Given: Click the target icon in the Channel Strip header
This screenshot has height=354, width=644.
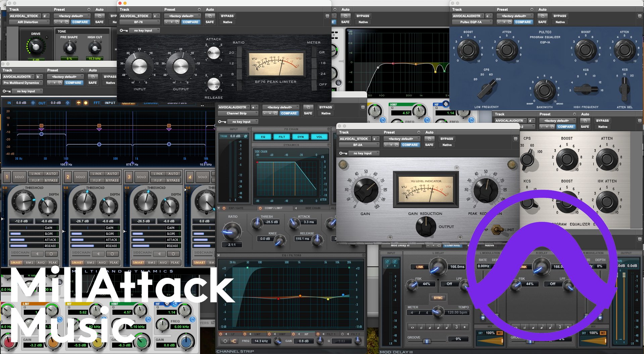Looking at the screenshot, I should point(363,107).
